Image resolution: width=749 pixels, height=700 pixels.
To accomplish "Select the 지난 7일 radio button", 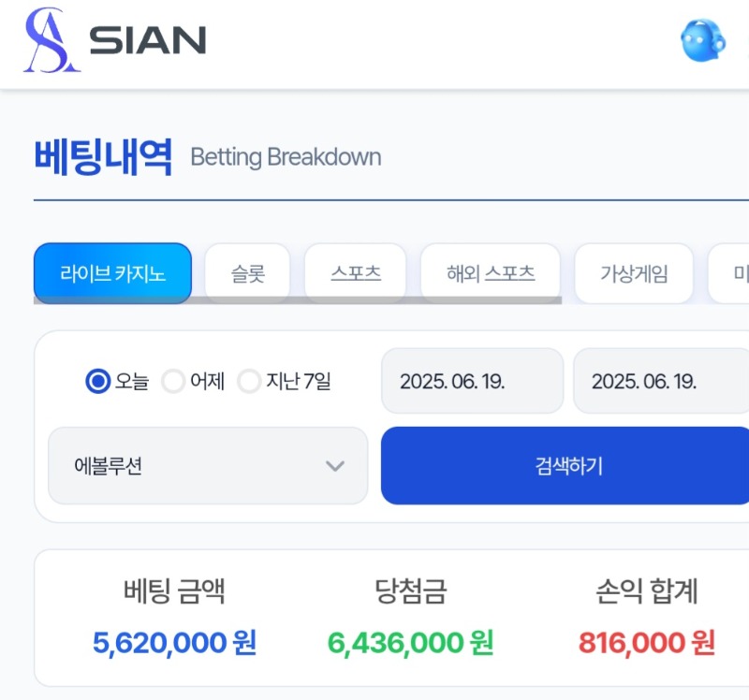I will 249,382.
